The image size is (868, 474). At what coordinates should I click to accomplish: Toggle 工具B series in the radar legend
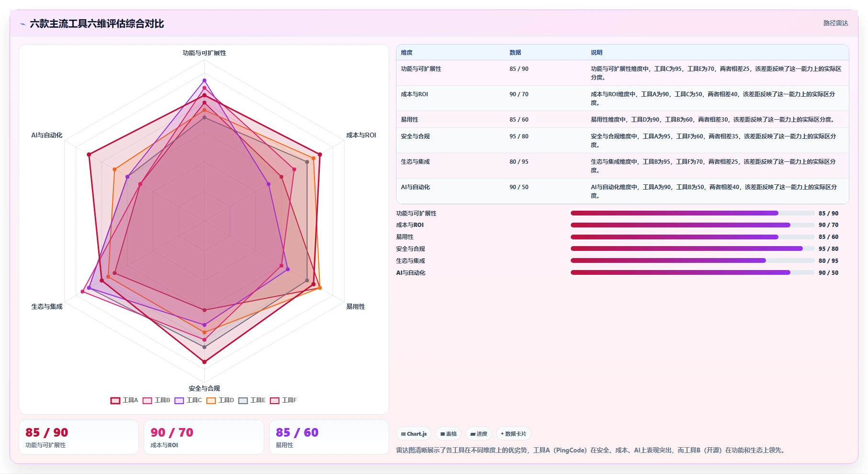(x=157, y=400)
